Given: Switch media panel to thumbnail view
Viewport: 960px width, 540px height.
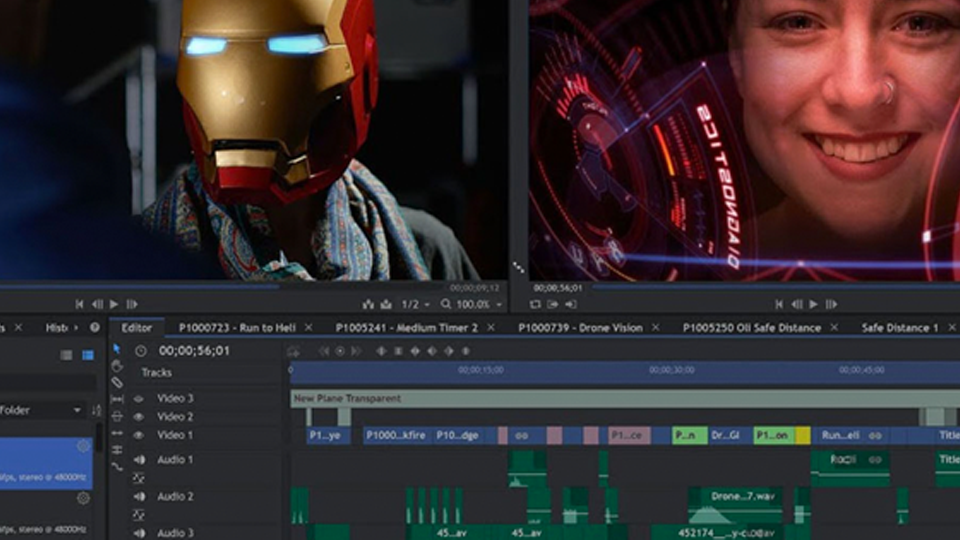Looking at the screenshot, I should 88,355.
